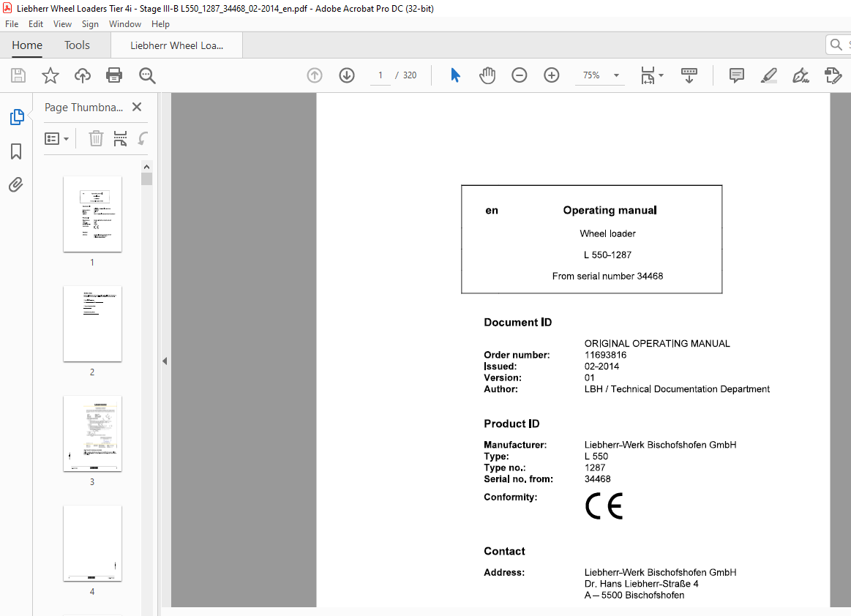
Task: Click thumbnail scrollbar up arrow
Action: click(x=146, y=167)
